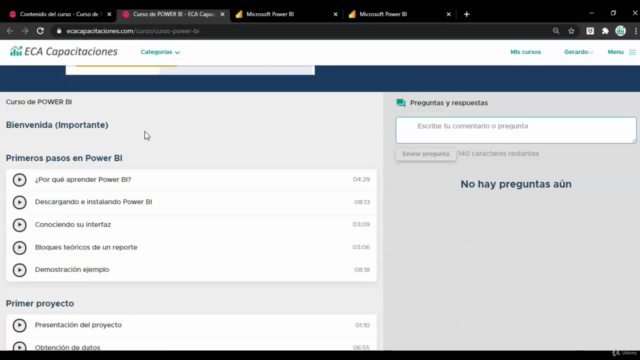The width and height of the screenshot is (640, 360).
Task: Click the zoom magnifier icon in address bar
Action: coord(556,31)
